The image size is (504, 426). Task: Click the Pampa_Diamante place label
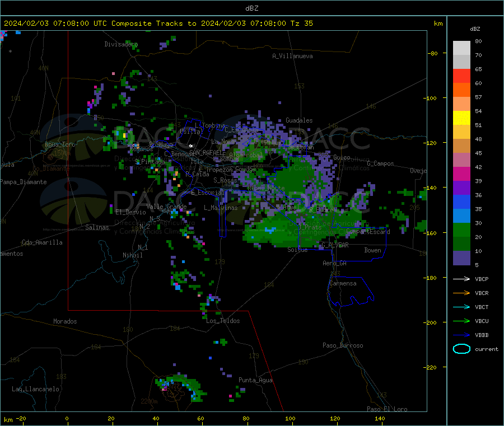tap(24, 182)
